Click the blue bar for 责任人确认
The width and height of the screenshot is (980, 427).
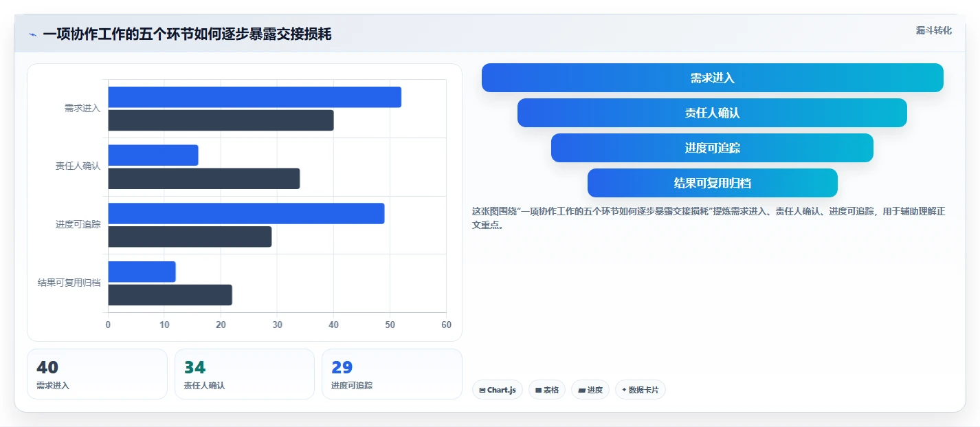pyautogui.click(x=153, y=155)
